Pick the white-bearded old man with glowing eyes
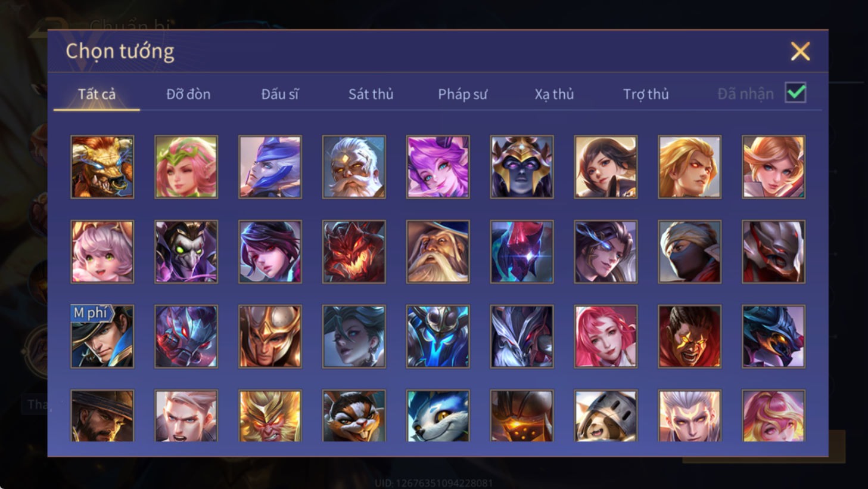This screenshot has width=868, height=489. [x=354, y=167]
